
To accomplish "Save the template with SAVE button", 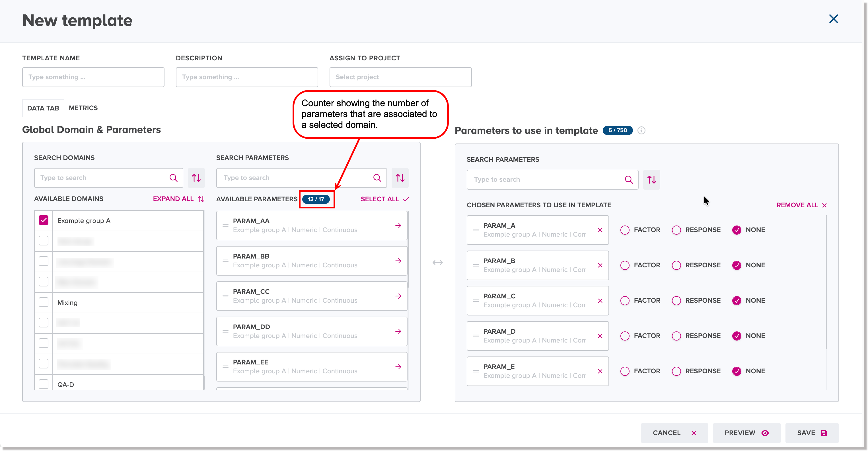I will [812, 433].
